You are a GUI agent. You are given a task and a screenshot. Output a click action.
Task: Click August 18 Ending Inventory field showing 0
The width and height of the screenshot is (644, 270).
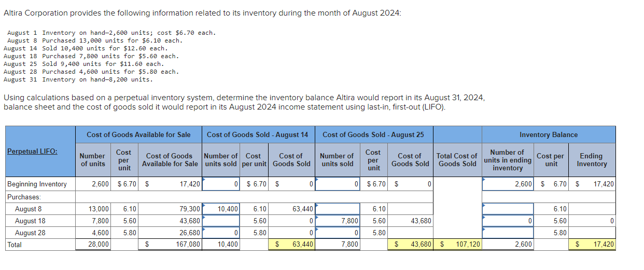point(592,221)
